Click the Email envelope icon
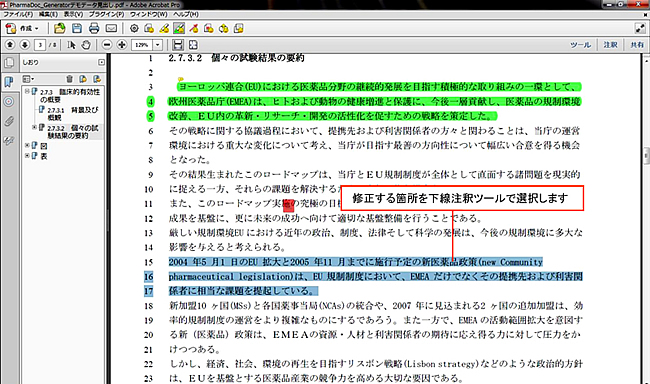650x384 pixels. pyautogui.click(x=111, y=29)
